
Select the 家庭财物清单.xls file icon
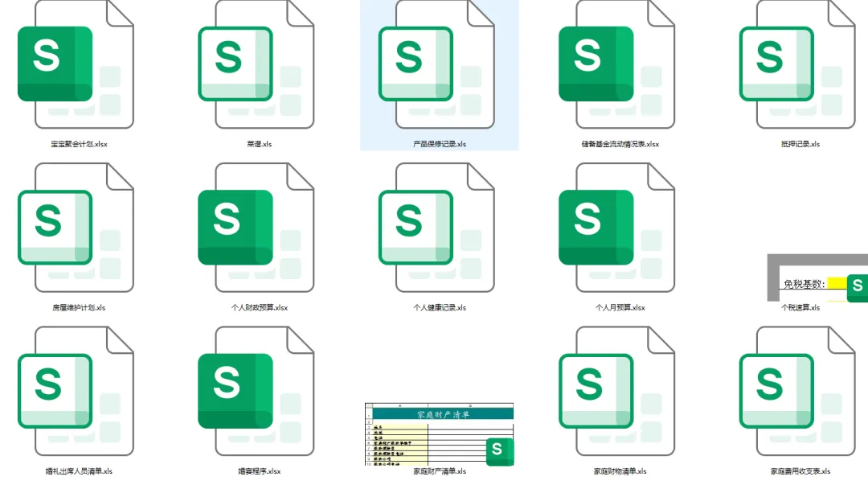[617, 391]
